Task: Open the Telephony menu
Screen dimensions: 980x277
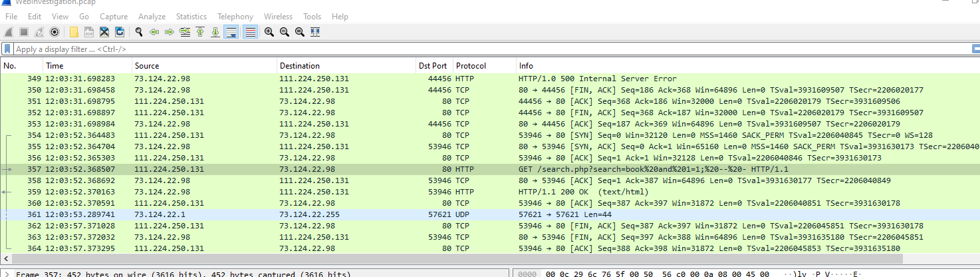Action: pos(235,16)
